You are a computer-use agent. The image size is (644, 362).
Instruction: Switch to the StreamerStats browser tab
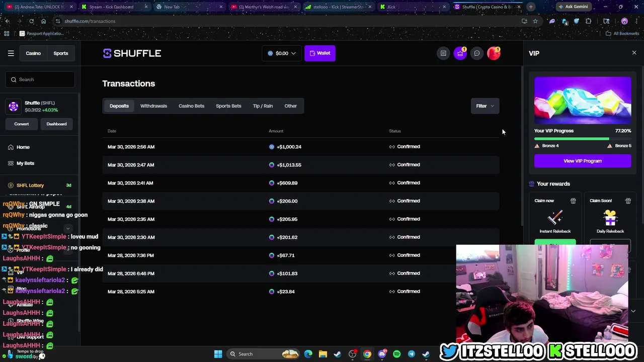pos(338,7)
